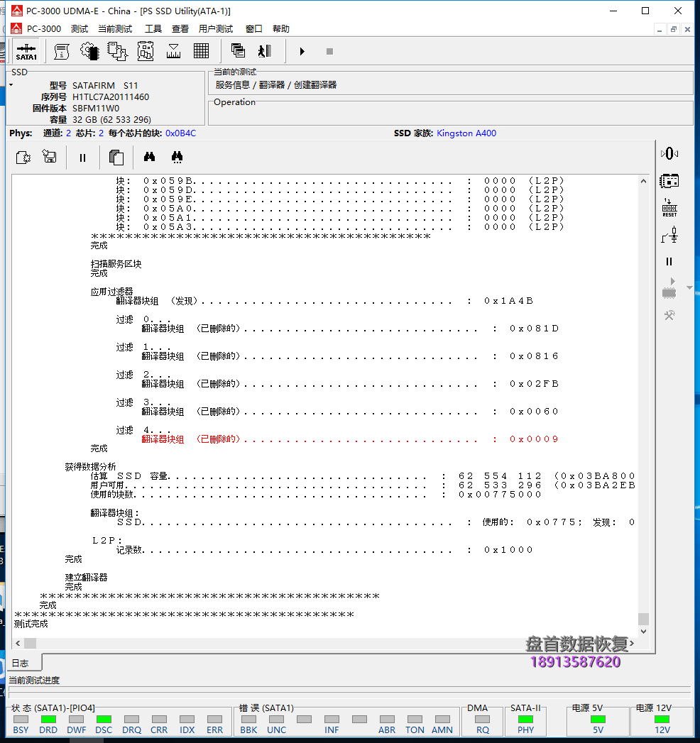Viewport: 700px width, 743px height.
Task: Open the gear and chip service icon
Action: (x=89, y=51)
